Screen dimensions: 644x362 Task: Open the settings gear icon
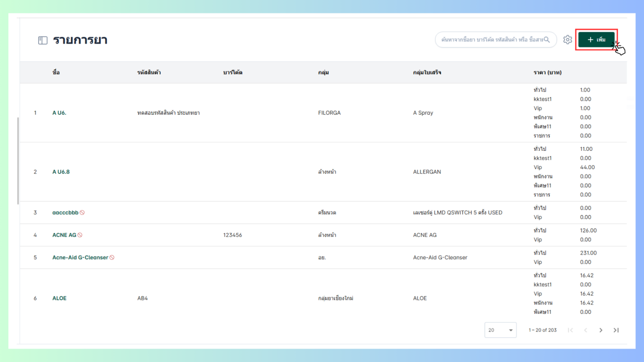(x=568, y=40)
